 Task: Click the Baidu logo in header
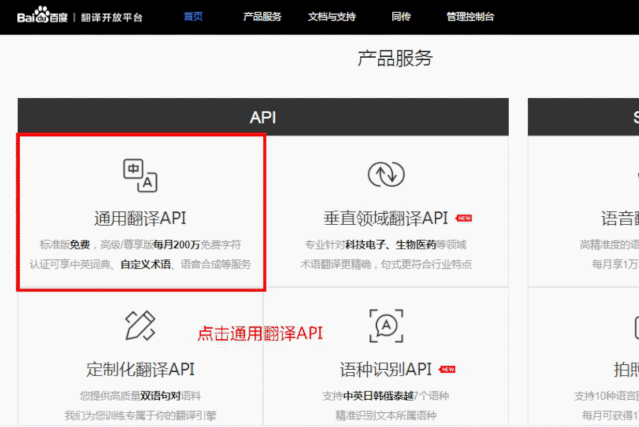click(x=42, y=15)
